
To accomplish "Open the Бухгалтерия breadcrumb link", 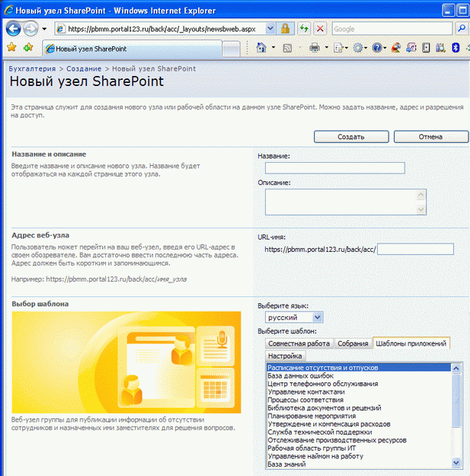I will click(x=32, y=69).
